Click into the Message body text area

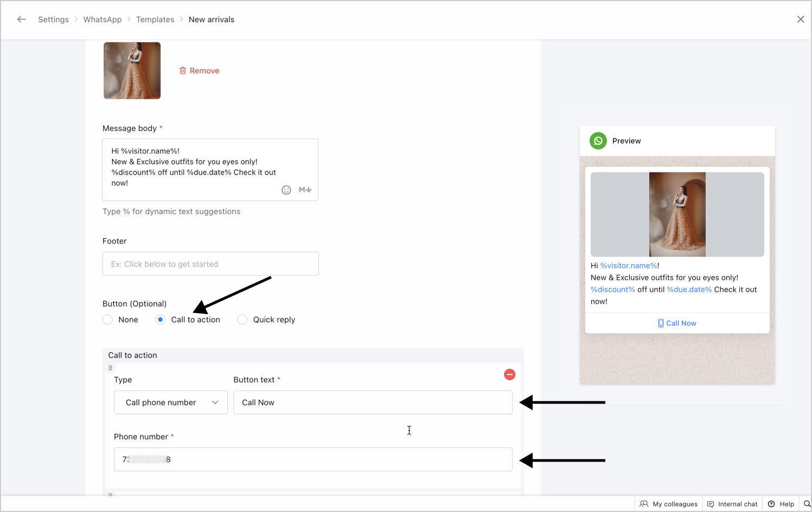(210, 170)
